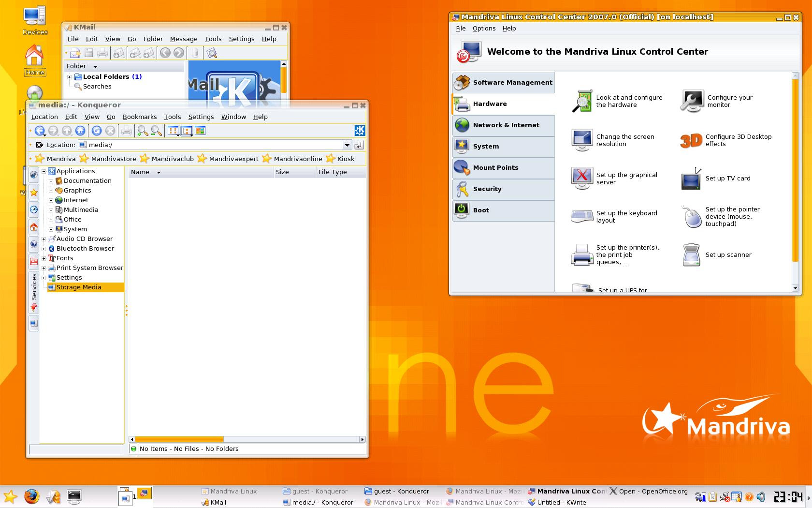Screen dimensions: 812x508
Task: Switch to Untitled - KWrite taskbar entry
Action: point(557,502)
